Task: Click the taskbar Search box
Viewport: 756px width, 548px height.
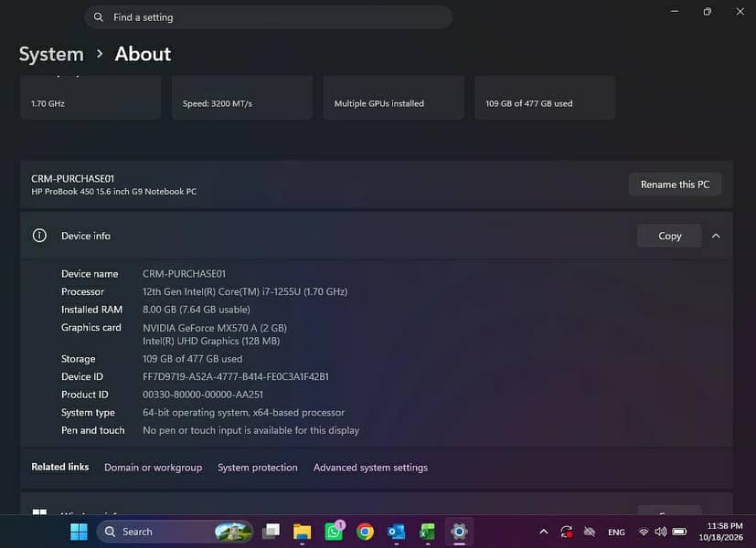Action: click(175, 532)
